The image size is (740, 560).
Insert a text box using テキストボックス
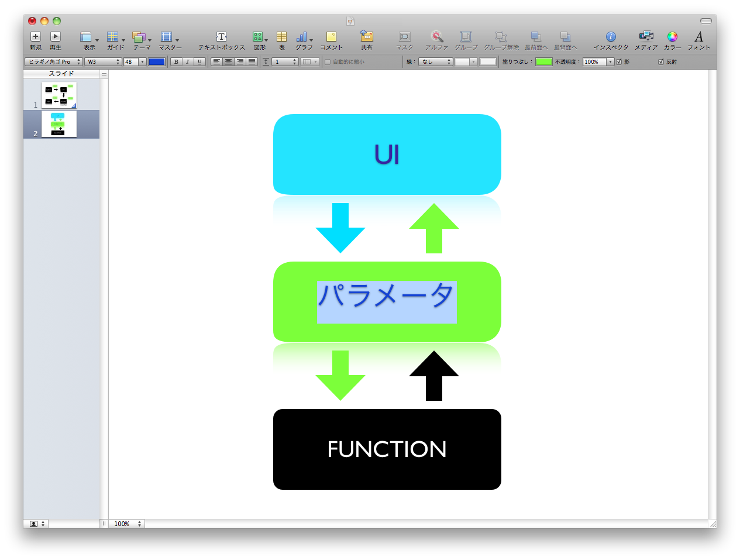[x=221, y=37]
